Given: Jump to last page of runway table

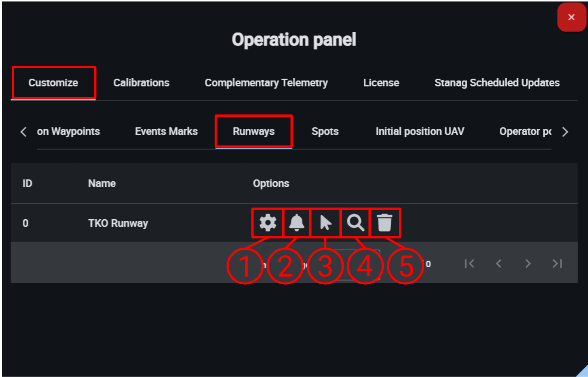Looking at the screenshot, I should point(557,264).
